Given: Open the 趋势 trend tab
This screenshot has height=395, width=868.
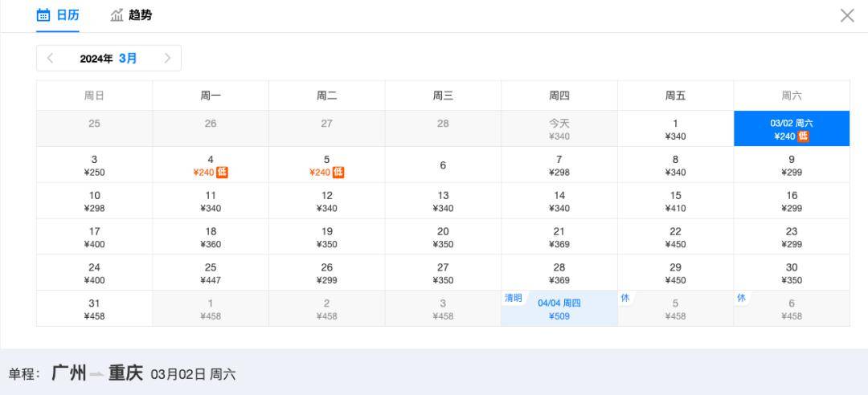Looking at the screenshot, I should (131, 15).
